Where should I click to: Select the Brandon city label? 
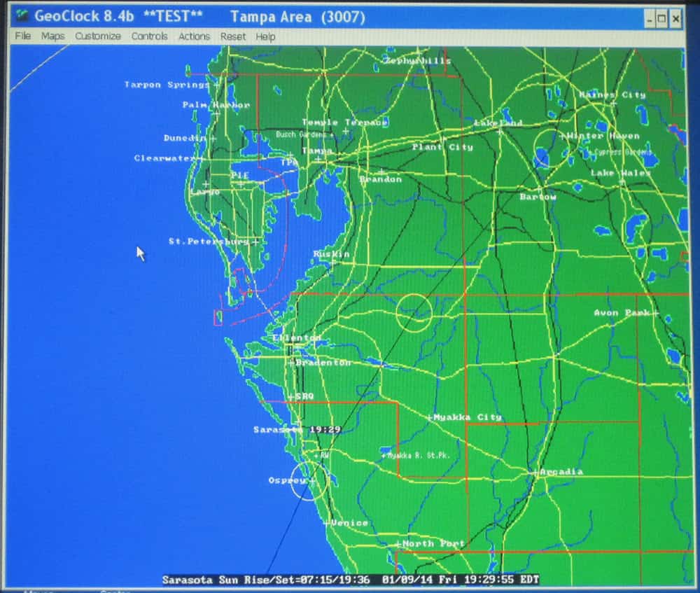pos(381,179)
